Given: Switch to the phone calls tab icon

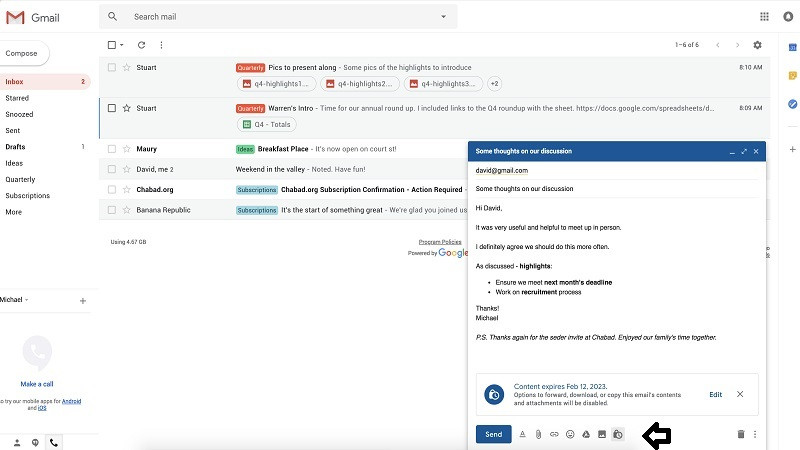Looking at the screenshot, I should (54, 443).
